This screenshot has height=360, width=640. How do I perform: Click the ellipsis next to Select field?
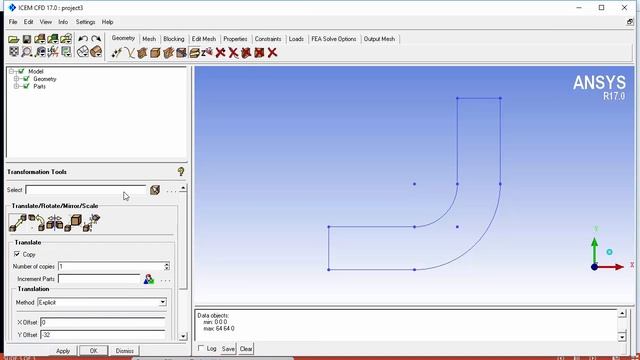171,191
